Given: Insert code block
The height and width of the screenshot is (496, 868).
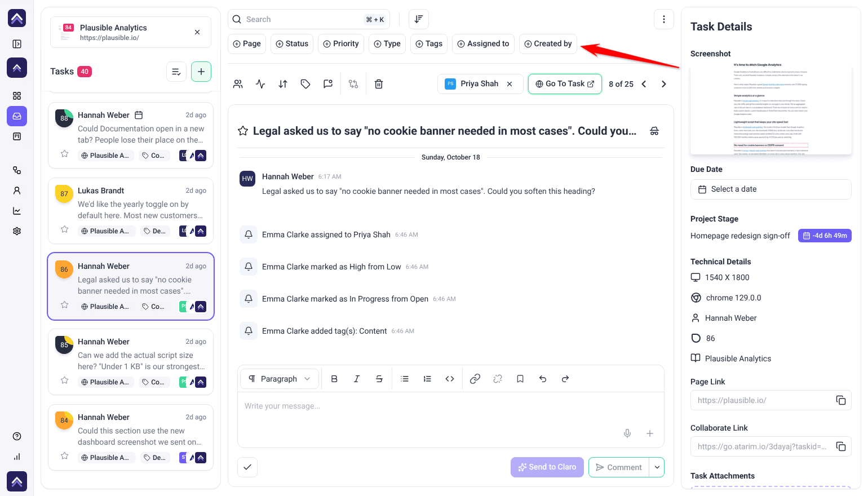Looking at the screenshot, I should point(450,379).
